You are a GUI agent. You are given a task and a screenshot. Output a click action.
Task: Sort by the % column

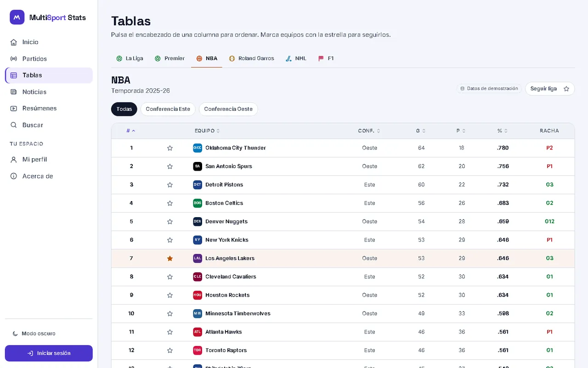[x=503, y=131]
